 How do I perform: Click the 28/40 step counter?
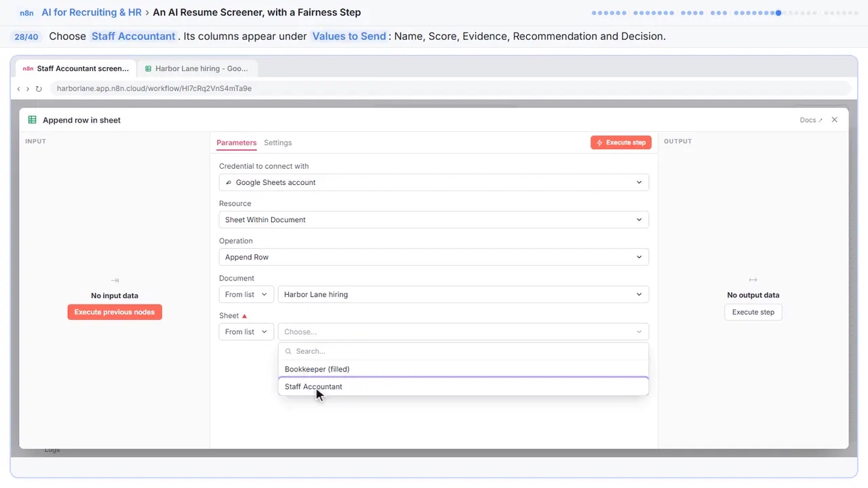26,37
